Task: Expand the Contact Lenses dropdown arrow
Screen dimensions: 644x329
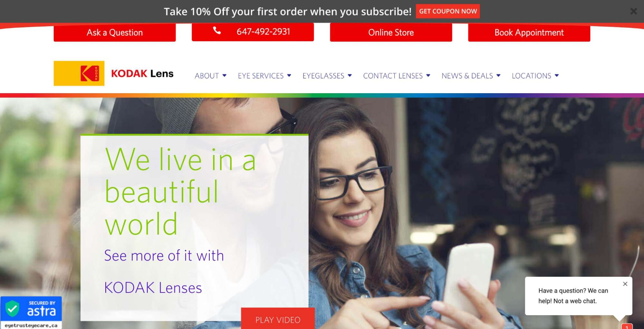Action: pos(428,75)
